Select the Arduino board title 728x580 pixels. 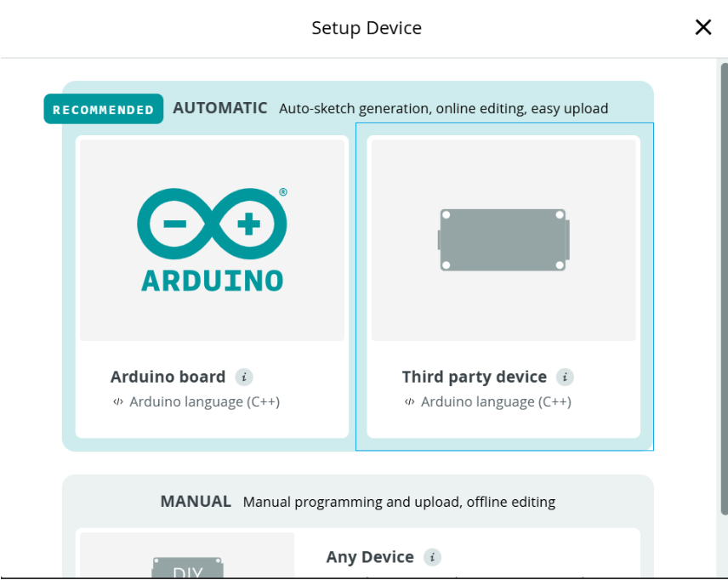tap(168, 377)
